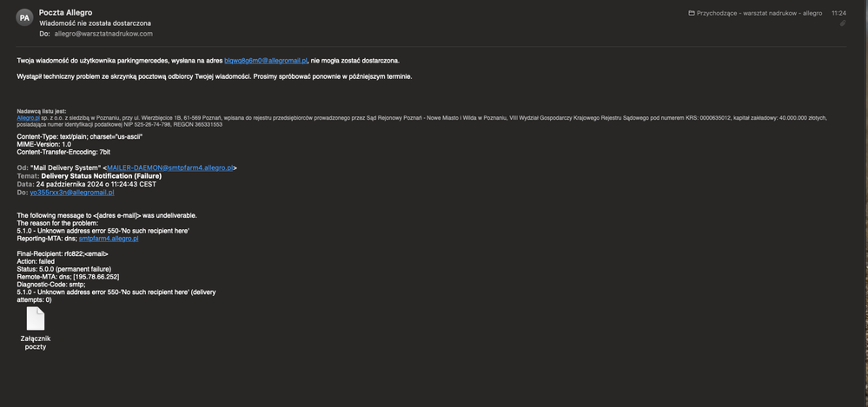Image resolution: width=868 pixels, height=407 pixels.
Task: Click Delivery Status Notification (Failure) subject
Action: [102, 176]
